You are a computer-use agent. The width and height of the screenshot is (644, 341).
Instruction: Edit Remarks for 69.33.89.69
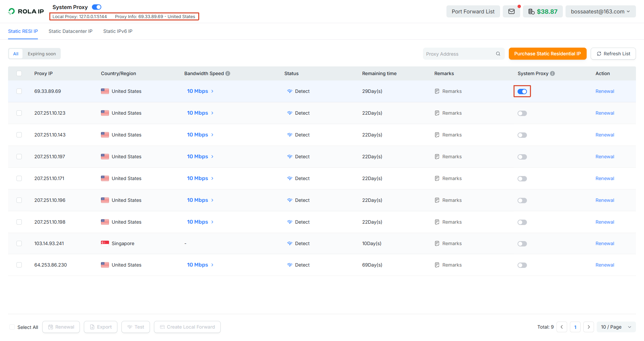click(x=448, y=91)
